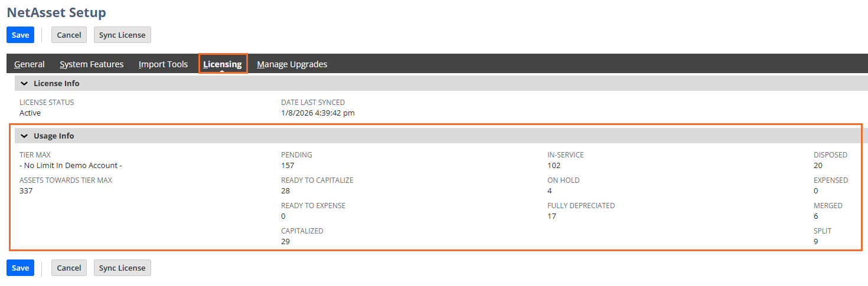
Task: Collapse Usage Info section chevron
Action: coord(24,136)
